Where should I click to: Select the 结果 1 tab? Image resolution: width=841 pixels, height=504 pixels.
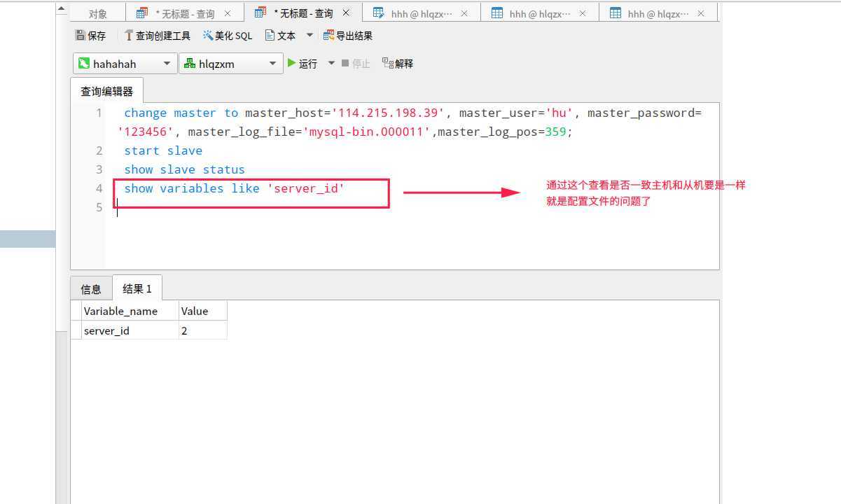click(137, 288)
